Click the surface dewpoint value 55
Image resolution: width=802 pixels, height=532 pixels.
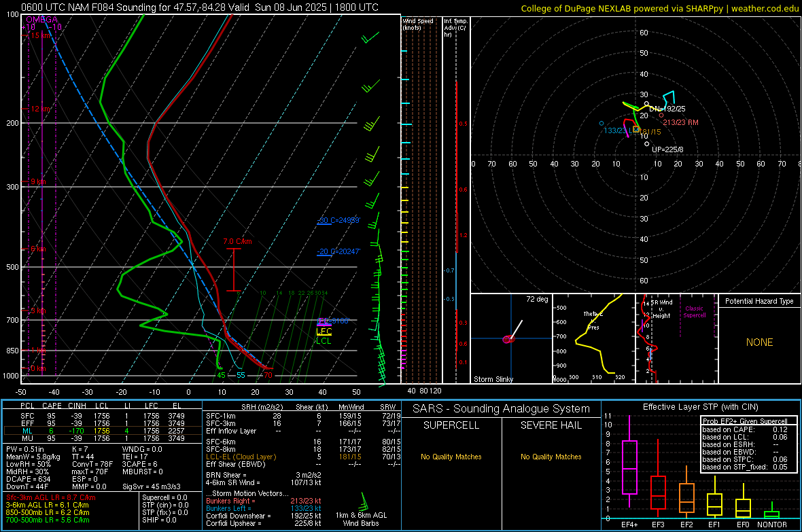[x=241, y=375]
